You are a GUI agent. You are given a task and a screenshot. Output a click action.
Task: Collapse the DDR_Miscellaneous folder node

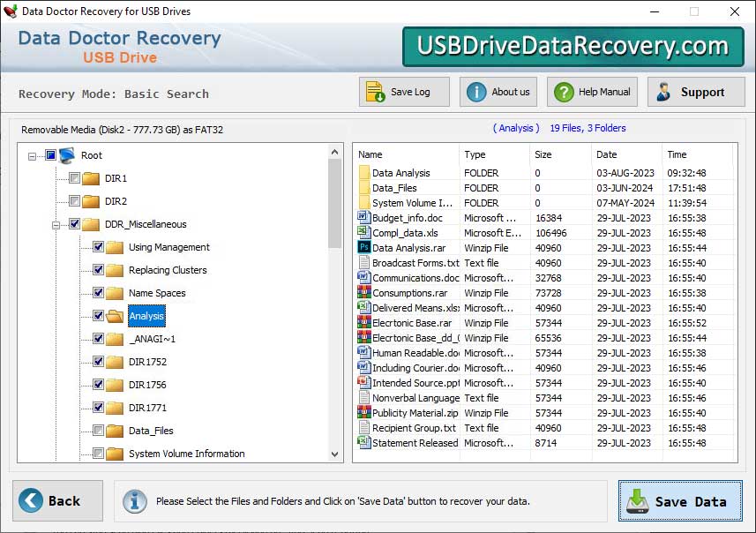click(x=56, y=224)
